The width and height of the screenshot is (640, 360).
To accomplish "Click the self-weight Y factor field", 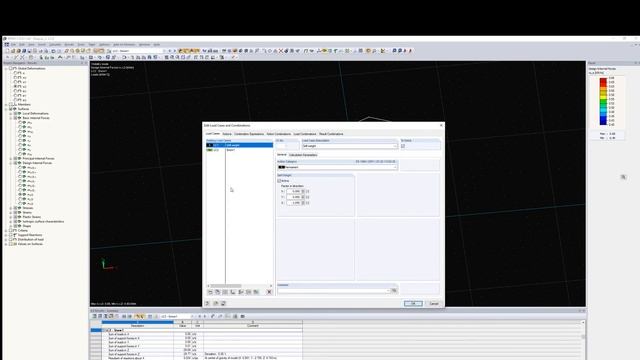I will (x=293, y=197).
